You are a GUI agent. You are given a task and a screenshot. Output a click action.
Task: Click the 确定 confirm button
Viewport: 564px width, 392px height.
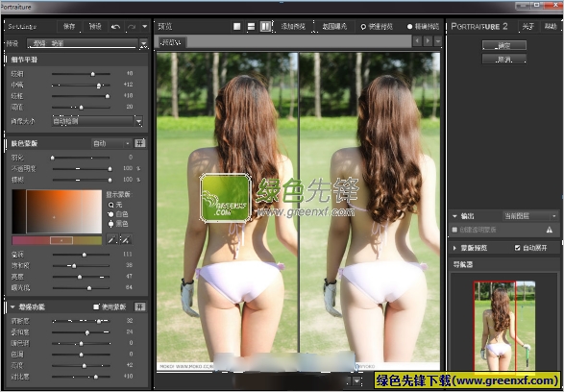click(503, 46)
